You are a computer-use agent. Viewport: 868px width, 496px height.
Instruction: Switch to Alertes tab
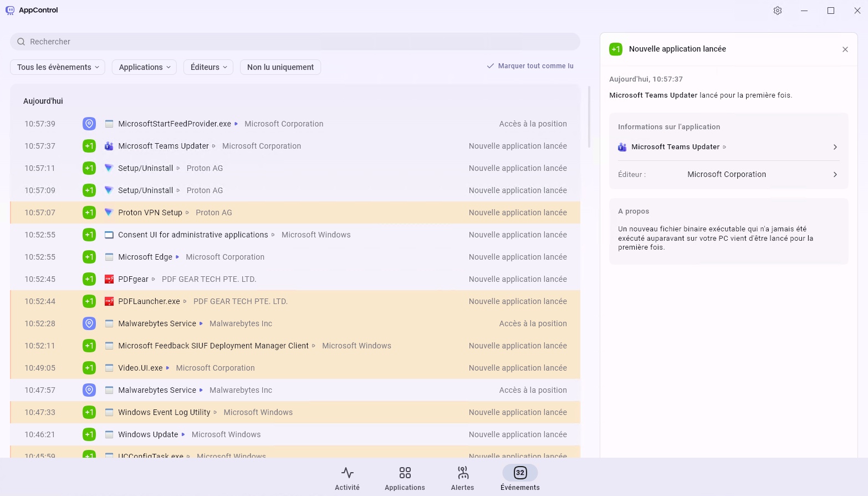click(463, 478)
